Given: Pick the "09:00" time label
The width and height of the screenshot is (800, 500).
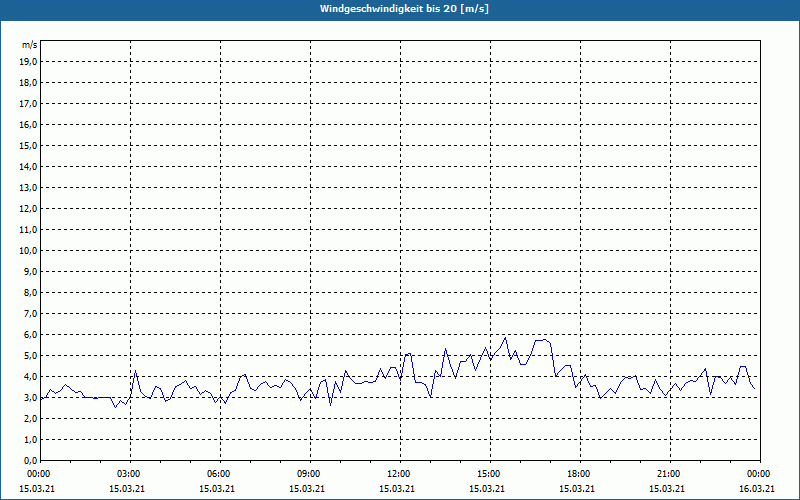Looking at the screenshot, I should tap(310, 474).
